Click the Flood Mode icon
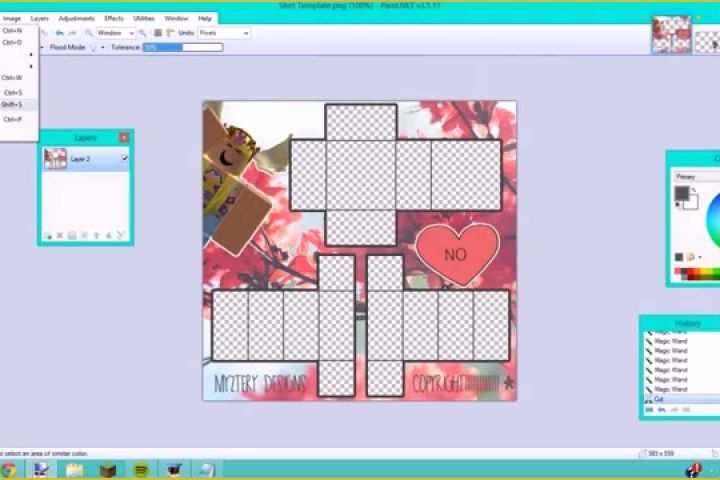 pos(94,47)
